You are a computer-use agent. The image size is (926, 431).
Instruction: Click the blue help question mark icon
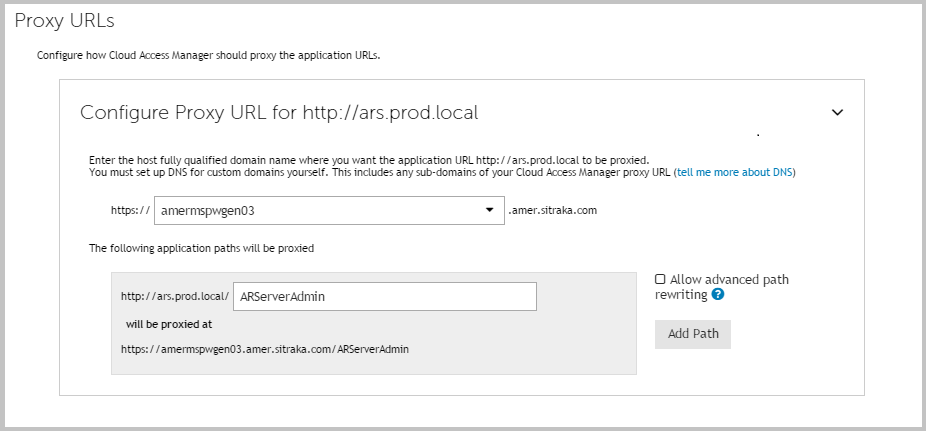[718, 295]
